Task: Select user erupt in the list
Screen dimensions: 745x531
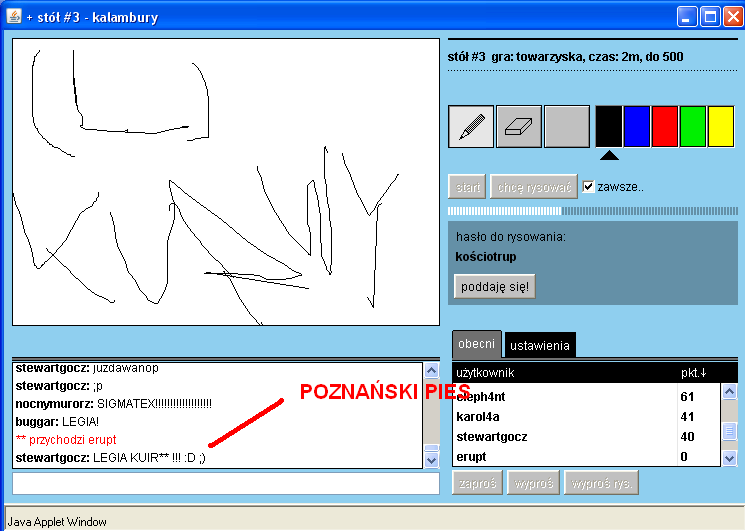Action: pyautogui.click(x=586, y=456)
